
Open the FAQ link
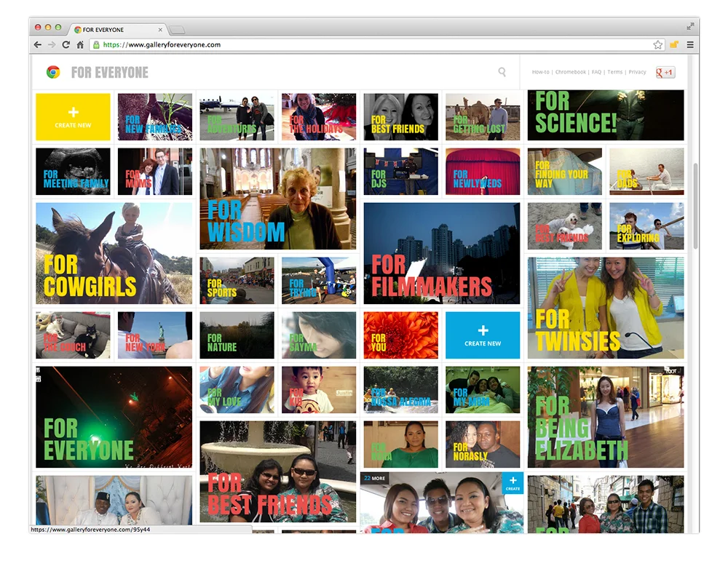(597, 72)
